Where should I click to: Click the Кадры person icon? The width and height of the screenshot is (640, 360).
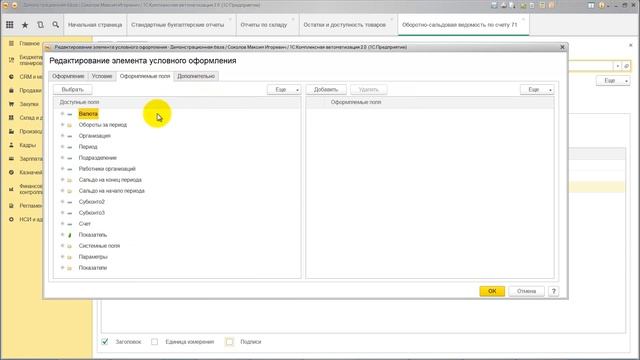[x=11, y=145]
